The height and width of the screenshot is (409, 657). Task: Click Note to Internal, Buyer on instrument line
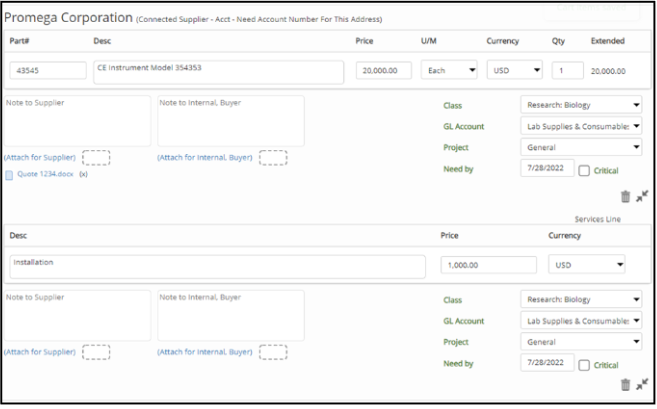click(x=231, y=121)
